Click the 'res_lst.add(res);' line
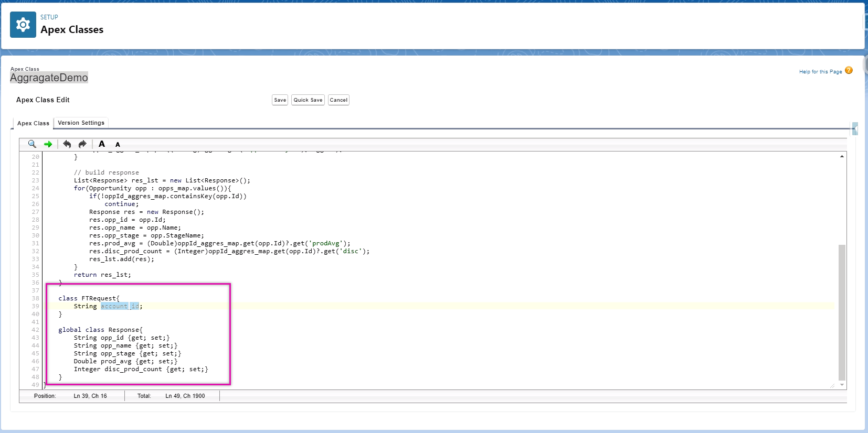Screen dimensions: 868x433 coord(122,259)
